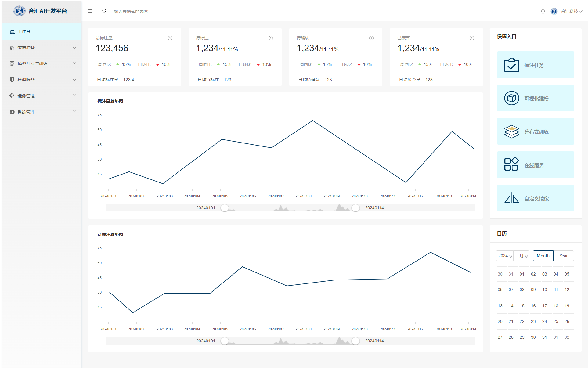Open 分布式训练 layers shortcut icon

click(x=511, y=132)
